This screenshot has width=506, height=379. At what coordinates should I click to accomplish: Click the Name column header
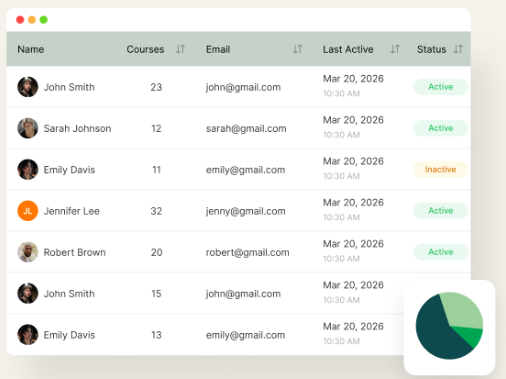tap(31, 49)
